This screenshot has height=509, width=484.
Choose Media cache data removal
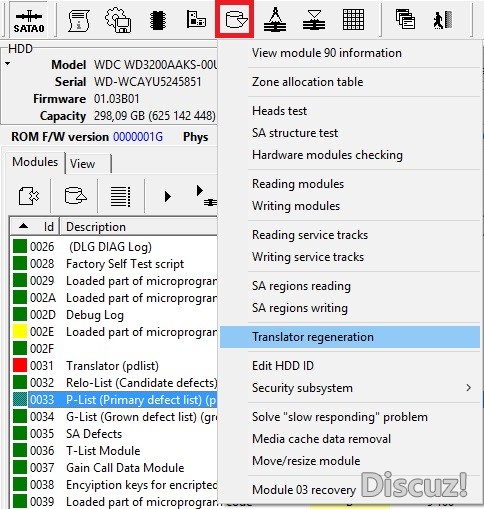tap(321, 439)
